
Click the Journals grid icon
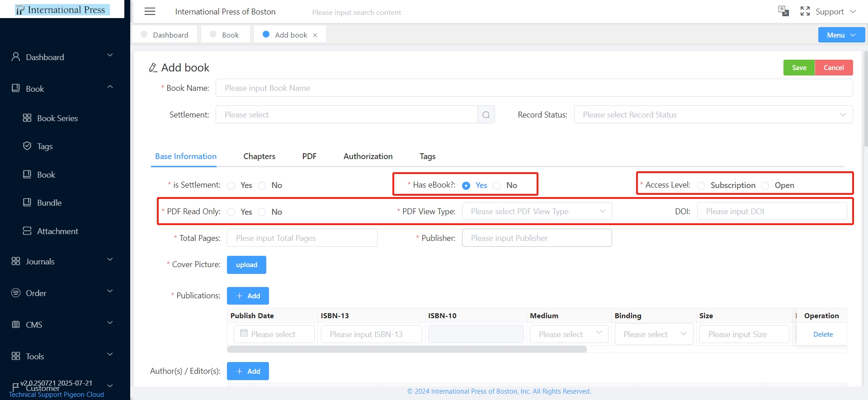point(16,261)
